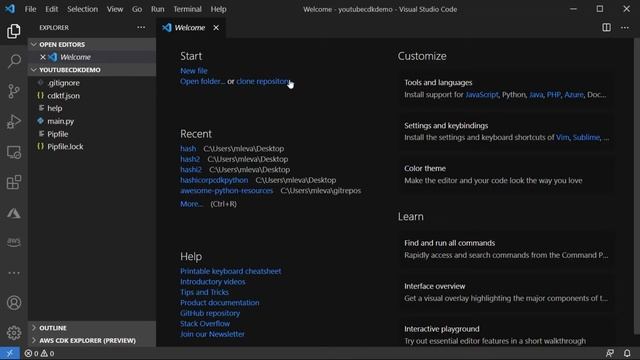Viewport: 640px width, 360px height.
Task: Open editor More Actions menu
Action: (625, 27)
